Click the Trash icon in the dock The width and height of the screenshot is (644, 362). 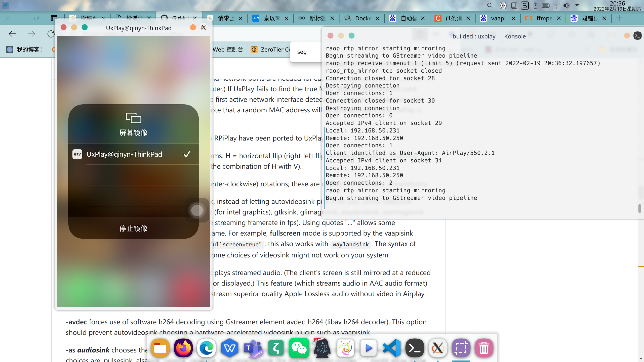(484, 348)
